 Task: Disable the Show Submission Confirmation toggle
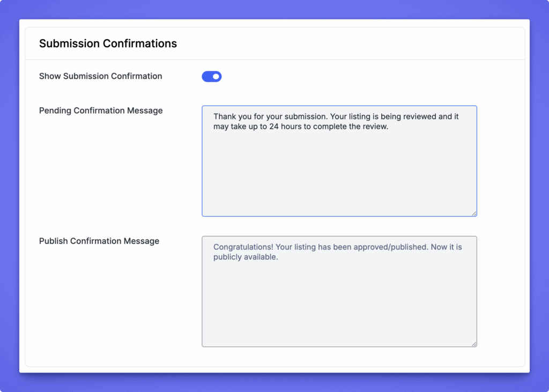[211, 77]
